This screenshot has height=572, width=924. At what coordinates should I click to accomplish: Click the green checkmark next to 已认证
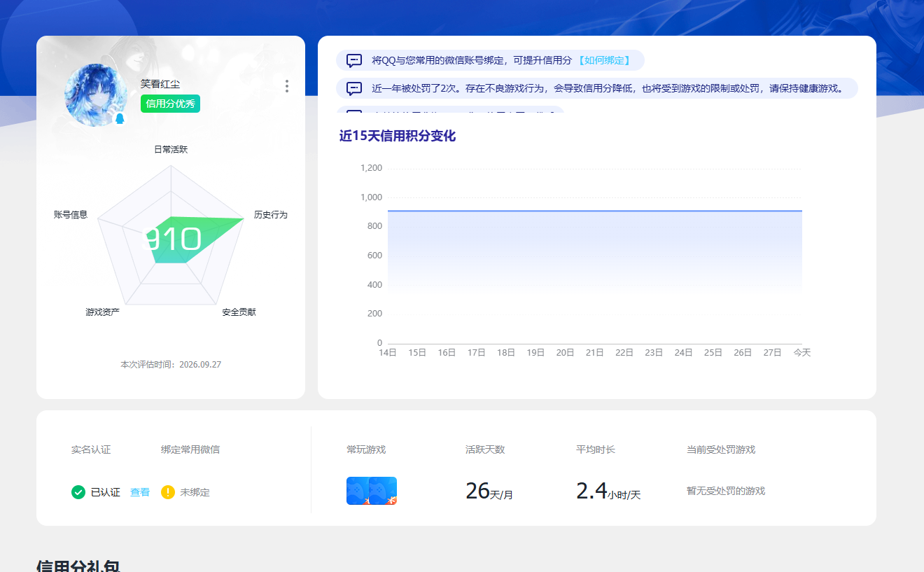coord(78,492)
